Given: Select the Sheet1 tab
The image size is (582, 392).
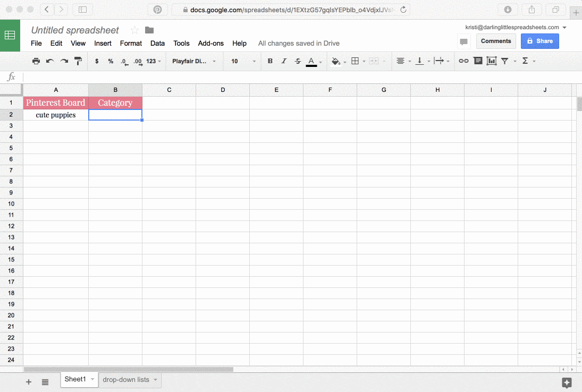Looking at the screenshot, I should 75,379.
